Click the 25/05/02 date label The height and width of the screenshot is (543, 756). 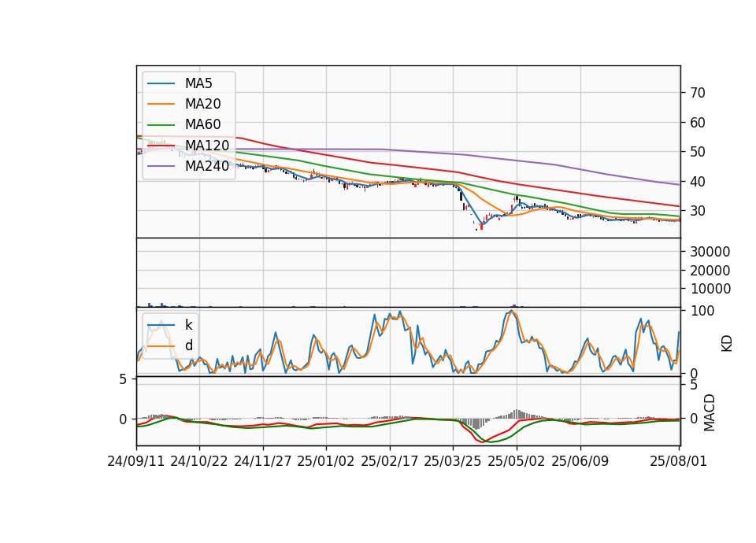517,462
